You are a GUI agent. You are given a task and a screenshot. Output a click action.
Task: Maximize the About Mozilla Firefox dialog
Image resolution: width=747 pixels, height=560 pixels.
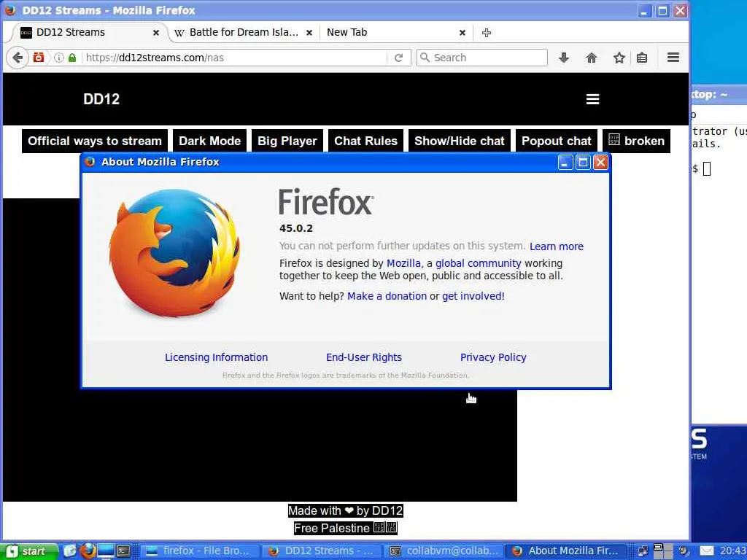[x=583, y=163]
